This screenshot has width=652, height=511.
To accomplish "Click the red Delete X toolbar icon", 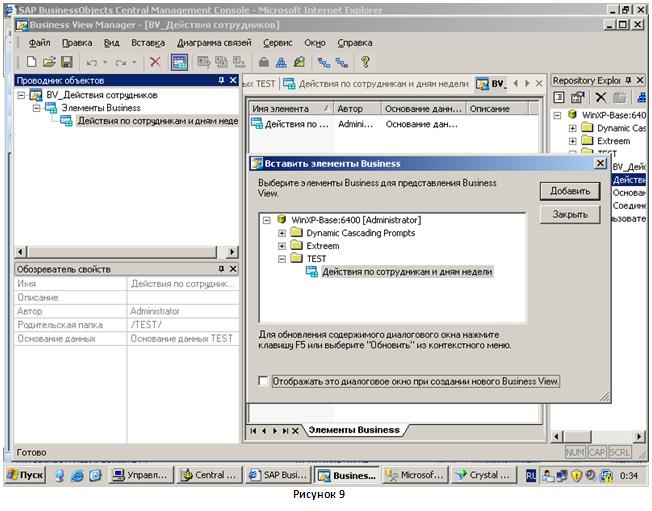I will [x=155, y=62].
